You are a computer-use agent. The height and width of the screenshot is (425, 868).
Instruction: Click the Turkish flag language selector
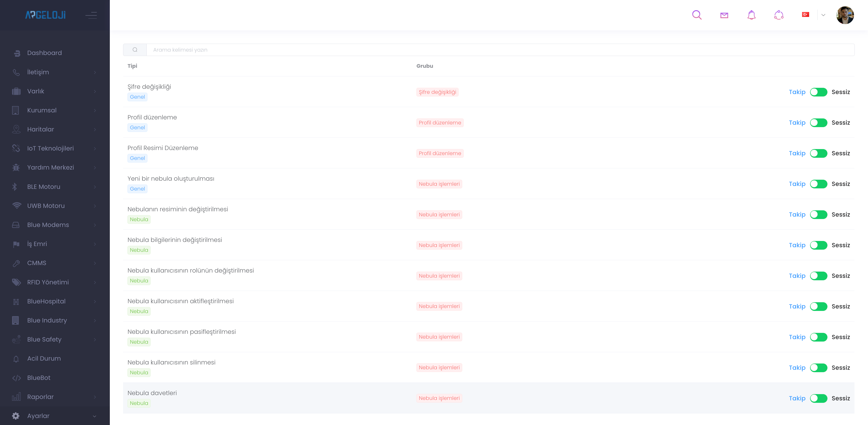click(806, 14)
